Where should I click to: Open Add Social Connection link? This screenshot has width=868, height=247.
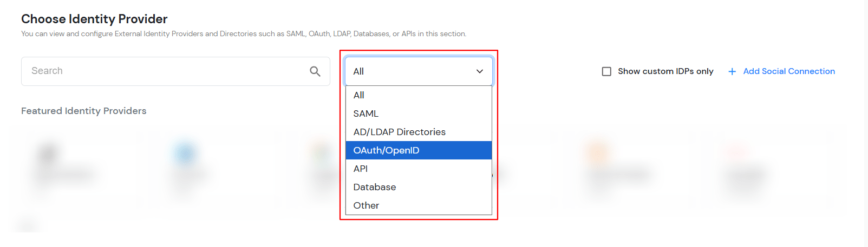pyautogui.click(x=789, y=71)
